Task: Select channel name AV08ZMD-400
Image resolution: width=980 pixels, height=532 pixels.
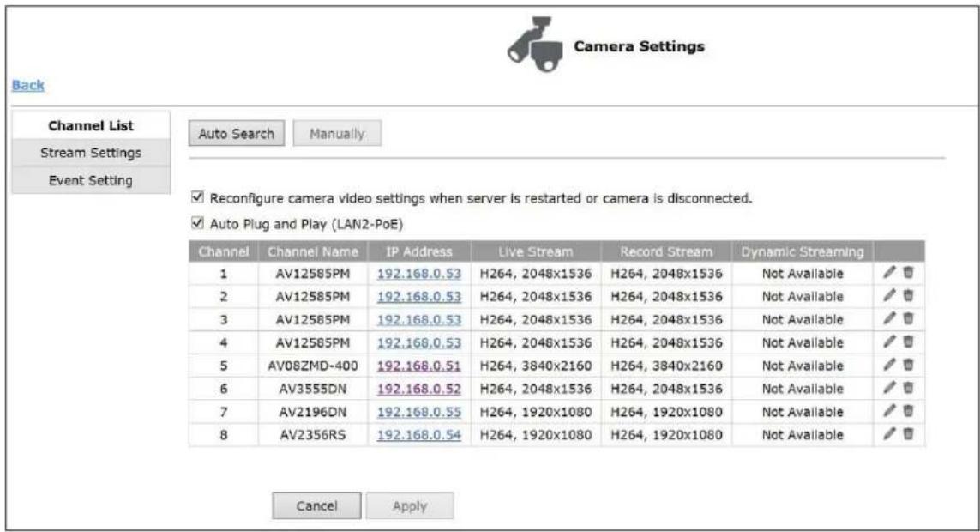Action: point(312,366)
